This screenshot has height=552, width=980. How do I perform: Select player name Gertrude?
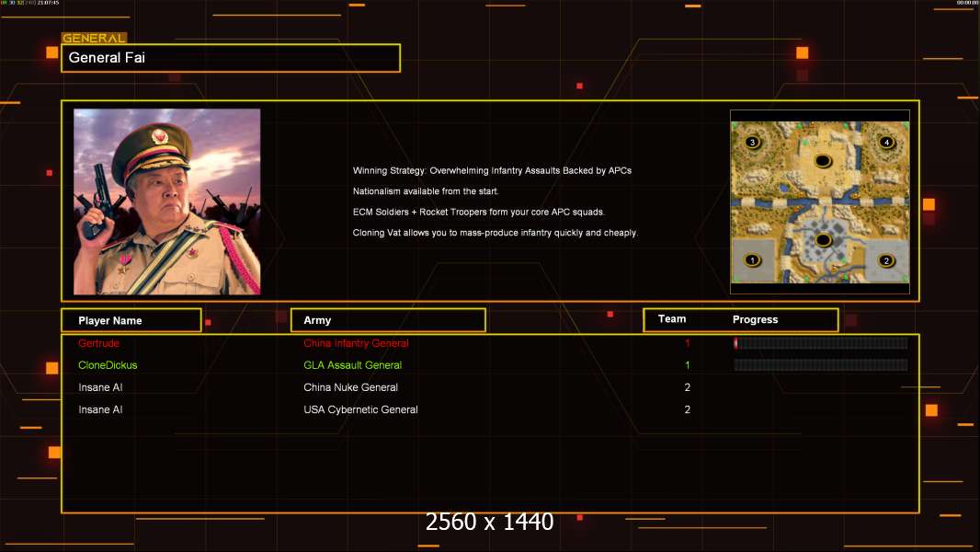pyautogui.click(x=98, y=343)
